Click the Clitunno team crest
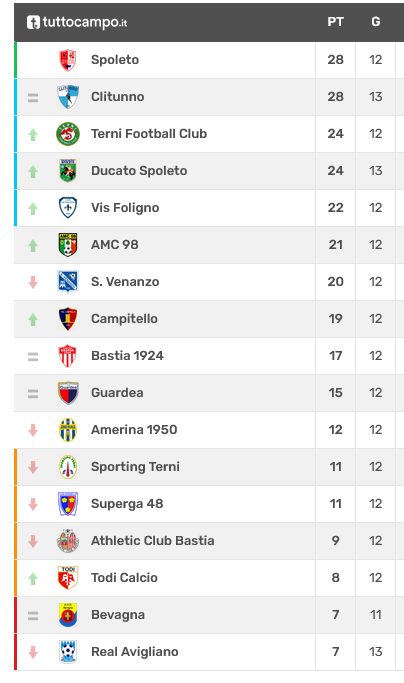 (x=68, y=97)
